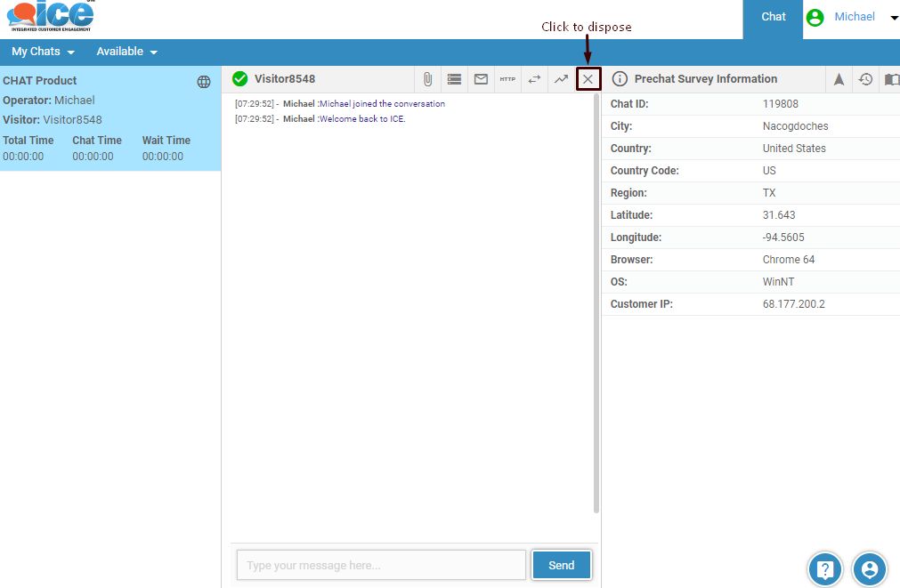900x588 pixels.
Task: Click the message input field
Action: pos(381,565)
